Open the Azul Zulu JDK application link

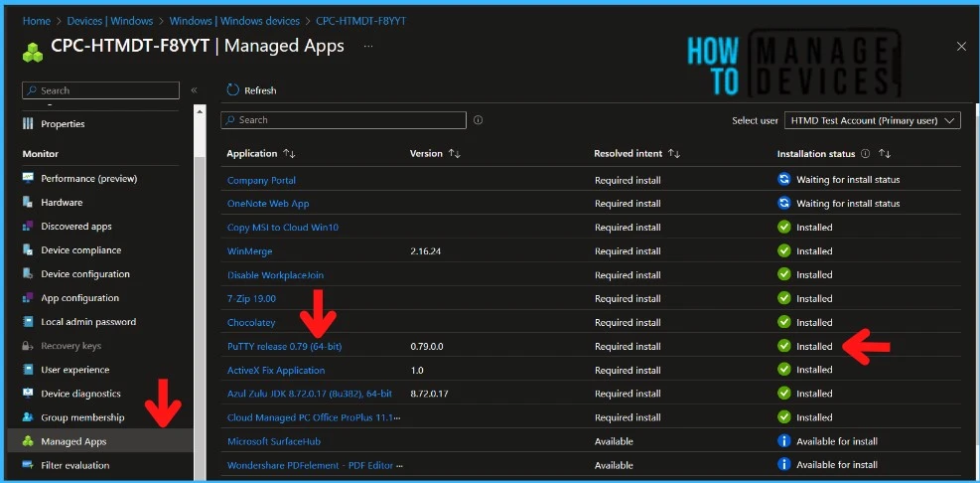coord(310,394)
